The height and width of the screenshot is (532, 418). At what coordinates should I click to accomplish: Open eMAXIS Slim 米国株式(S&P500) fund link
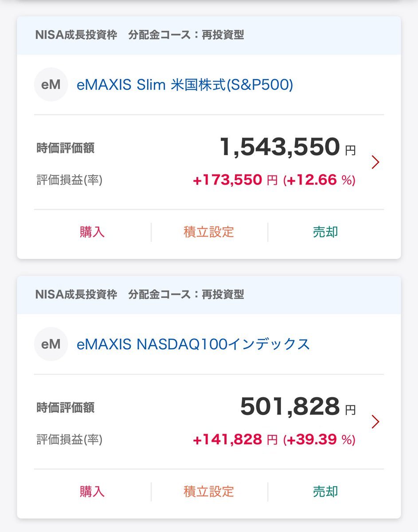pos(185,85)
